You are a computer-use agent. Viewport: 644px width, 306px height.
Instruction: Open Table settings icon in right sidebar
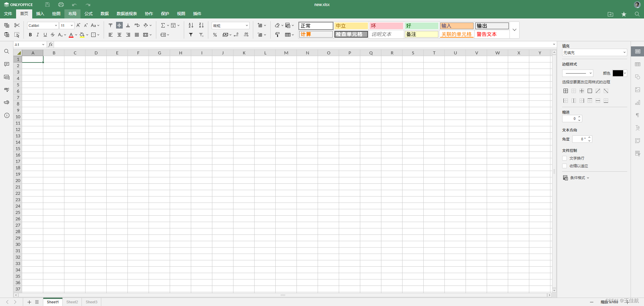pyautogui.click(x=638, y=64)
